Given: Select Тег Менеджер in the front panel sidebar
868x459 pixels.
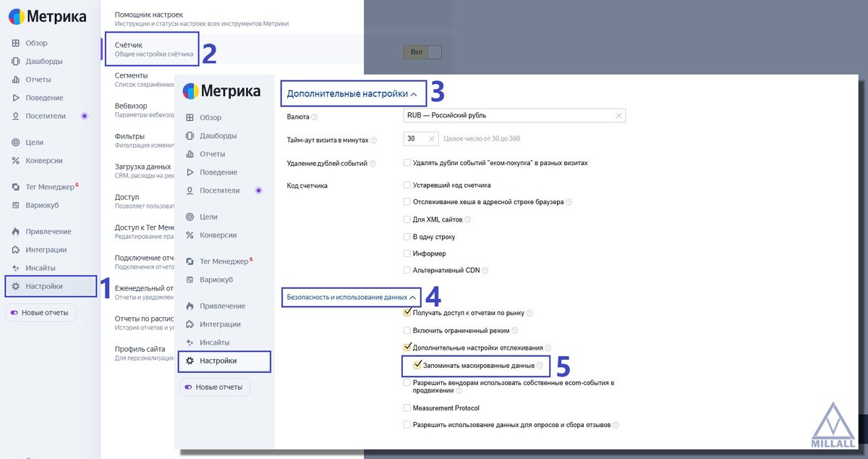Looking at the screenshot, I should pyautogui.click(x=224, y=261).
